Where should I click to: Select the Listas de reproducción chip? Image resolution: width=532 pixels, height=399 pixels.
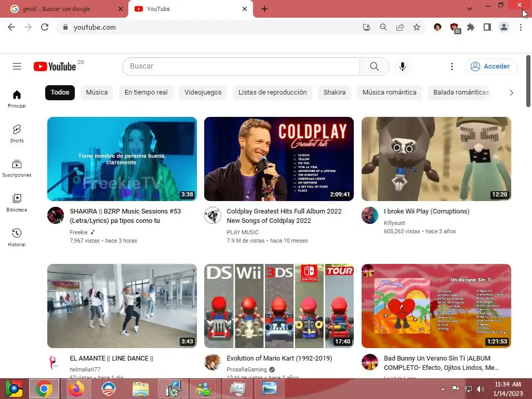point(272,92)
